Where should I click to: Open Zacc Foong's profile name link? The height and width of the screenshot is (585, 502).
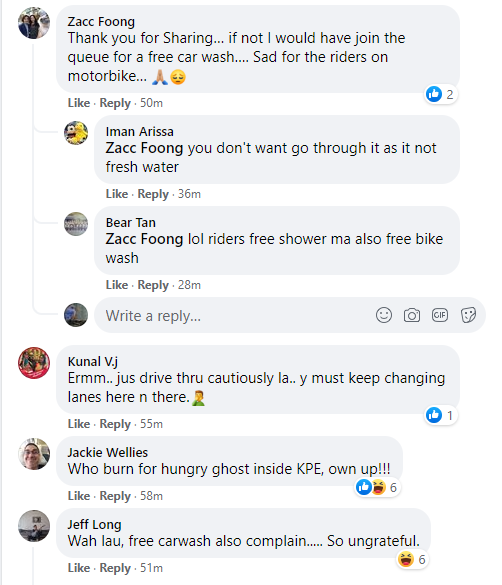[x=101, y=22]
